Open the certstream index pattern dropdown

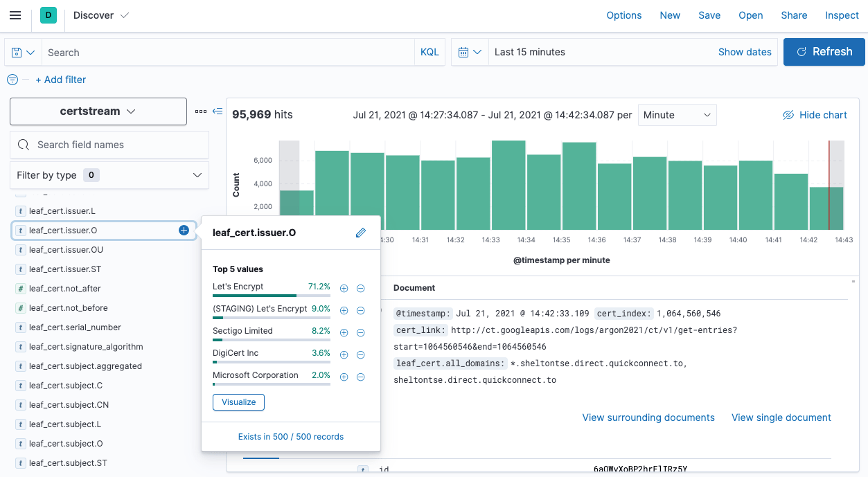click(98, 111)
